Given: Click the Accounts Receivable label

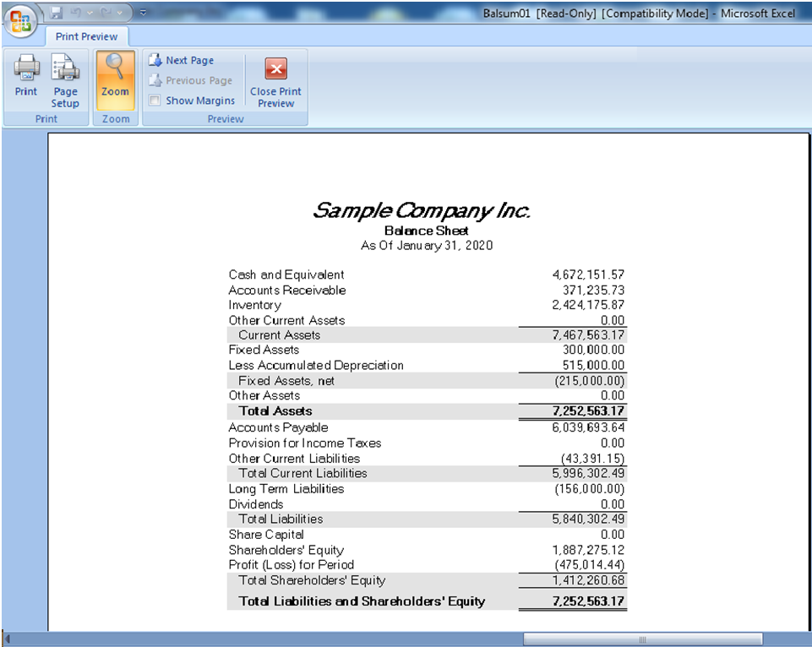Looking at the screenshot, I should pyautogui.click(x=287, y=291).
